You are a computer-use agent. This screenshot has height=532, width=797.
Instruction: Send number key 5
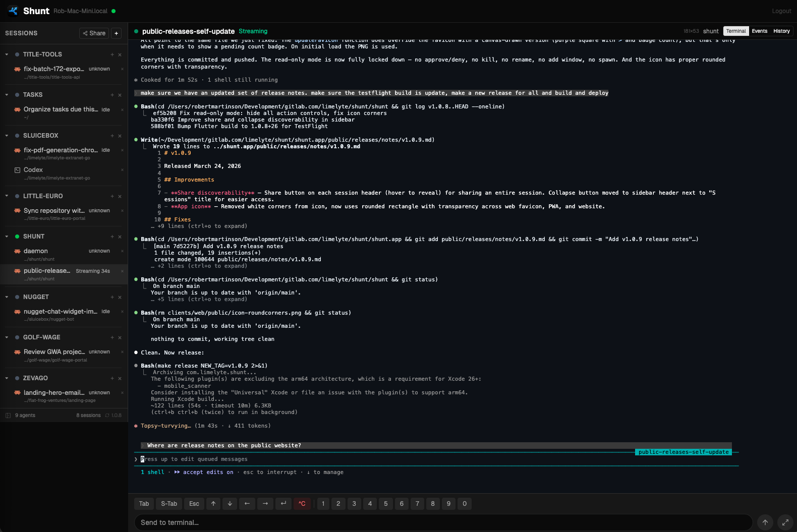click(386, 504)
